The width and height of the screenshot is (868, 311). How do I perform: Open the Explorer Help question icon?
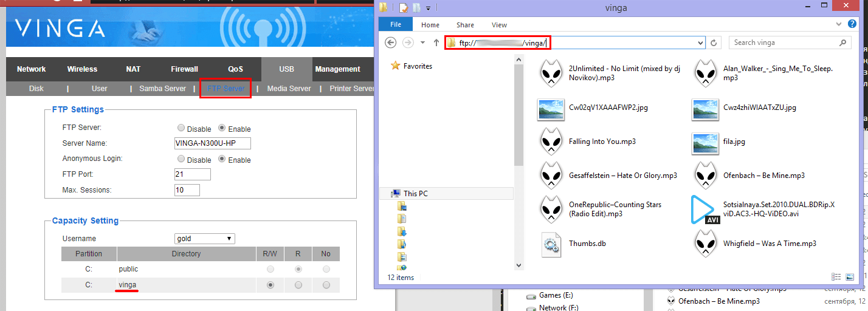[x=853, y=24]
